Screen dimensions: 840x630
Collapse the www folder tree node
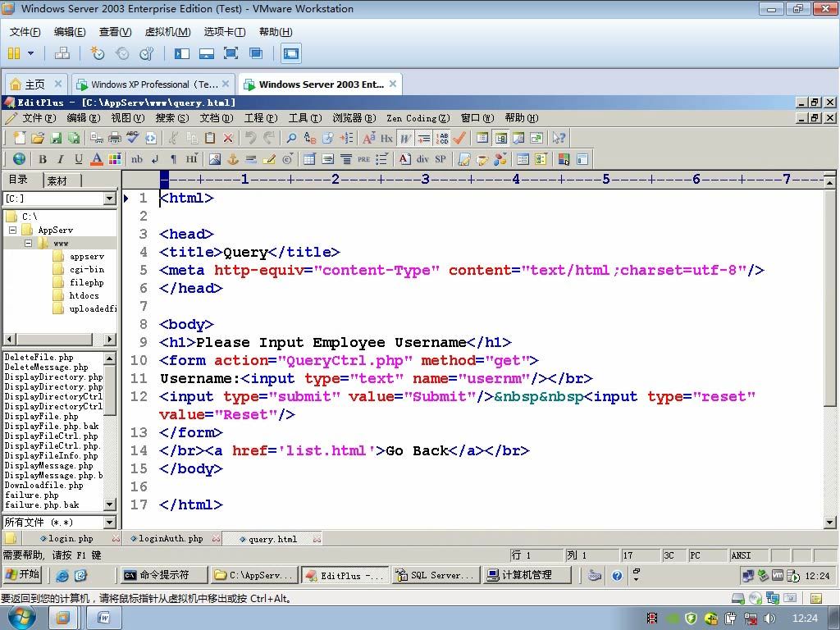tap(29, 243)
